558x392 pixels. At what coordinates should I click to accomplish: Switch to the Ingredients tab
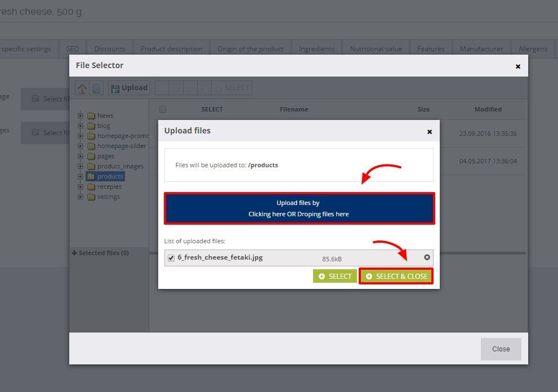316,49
